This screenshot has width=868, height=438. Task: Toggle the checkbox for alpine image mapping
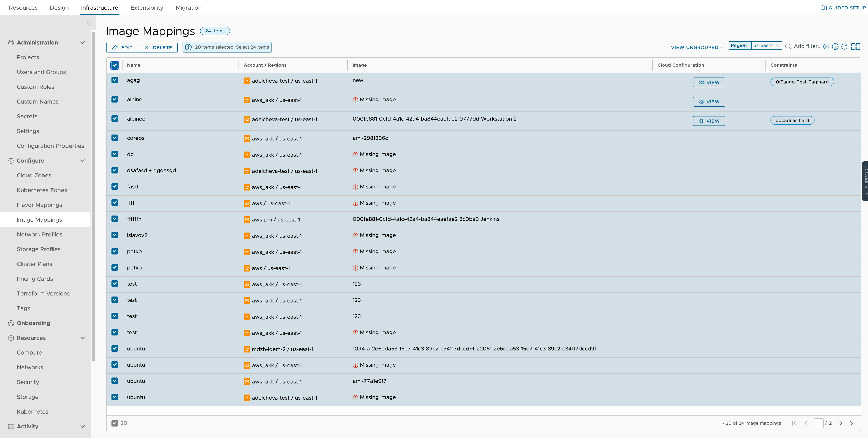[x=114, y=99]
